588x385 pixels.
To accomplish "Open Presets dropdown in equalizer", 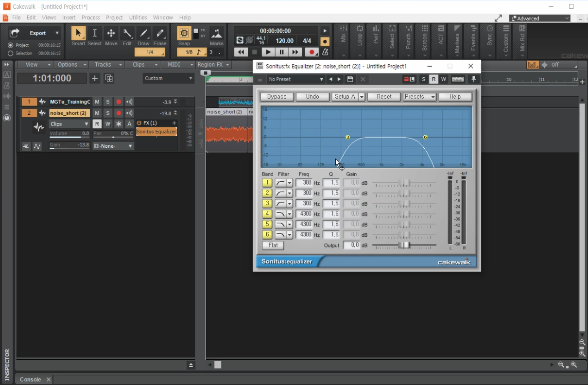I will tap(419, 97).
